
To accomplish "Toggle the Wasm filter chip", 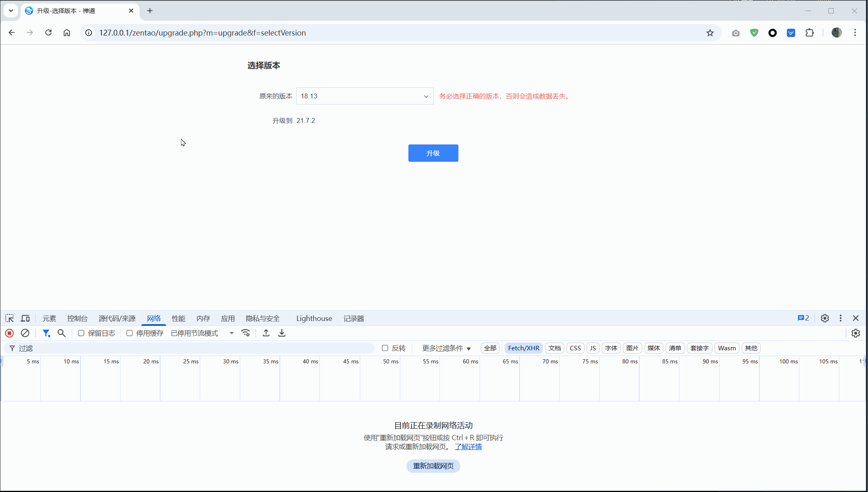I will point(727,348).
